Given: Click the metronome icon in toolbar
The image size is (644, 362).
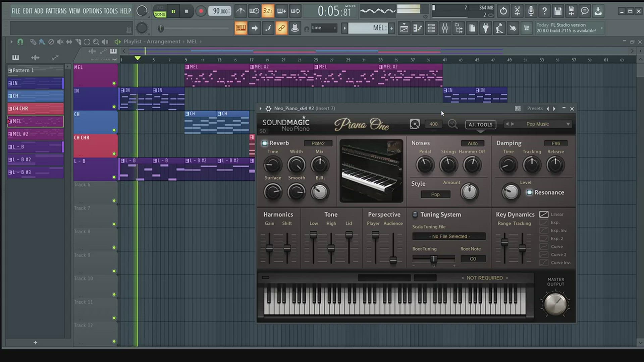Looking at the screenshot, I should pos(240,11).
